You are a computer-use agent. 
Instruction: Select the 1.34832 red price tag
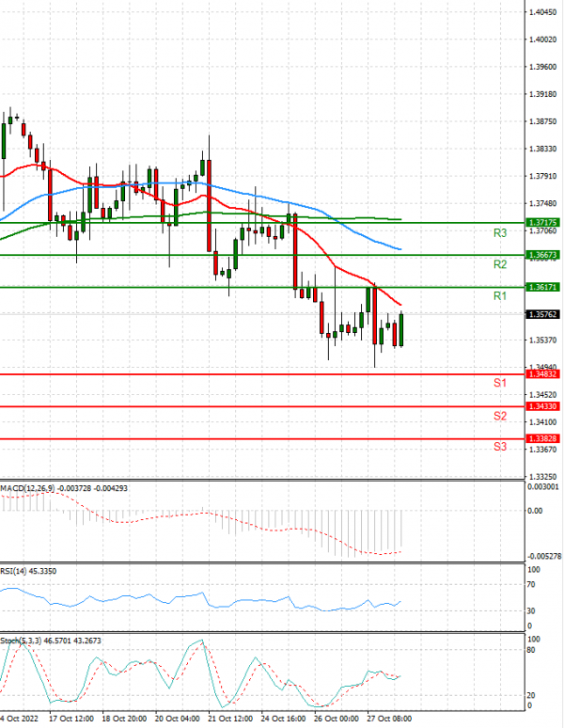click(x=542, y=374)
